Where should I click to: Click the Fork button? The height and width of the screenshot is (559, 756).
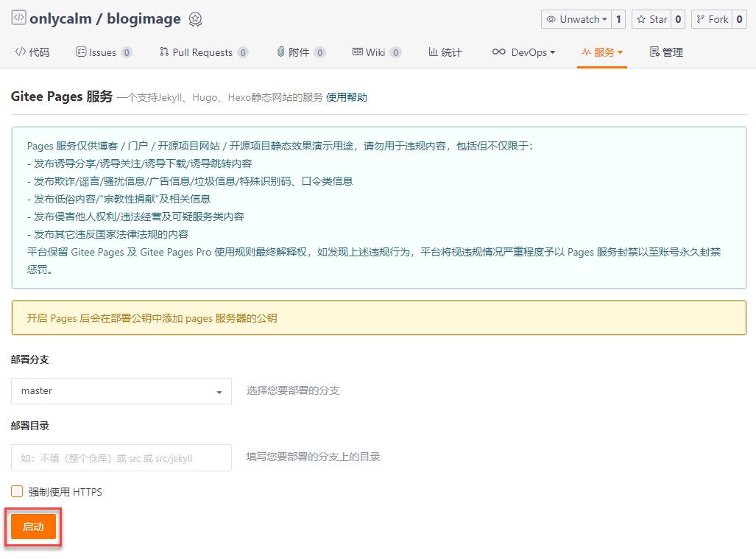click(712, 19)
